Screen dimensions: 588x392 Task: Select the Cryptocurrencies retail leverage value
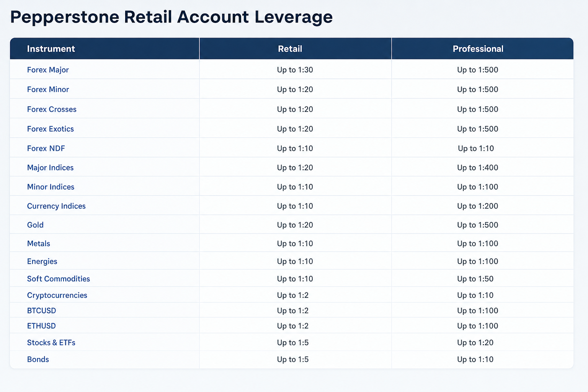click(293, 295)
